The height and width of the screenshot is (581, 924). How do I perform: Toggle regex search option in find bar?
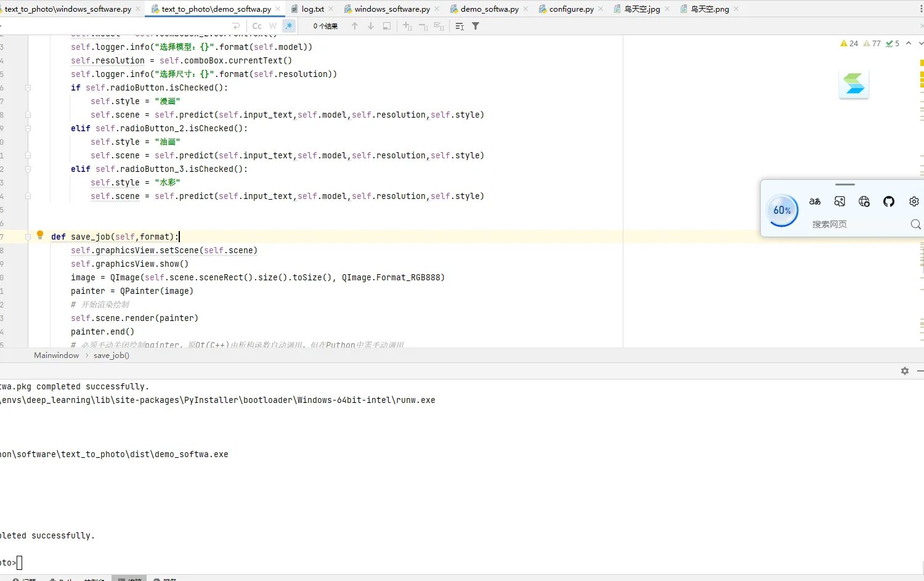pos(289,26)
